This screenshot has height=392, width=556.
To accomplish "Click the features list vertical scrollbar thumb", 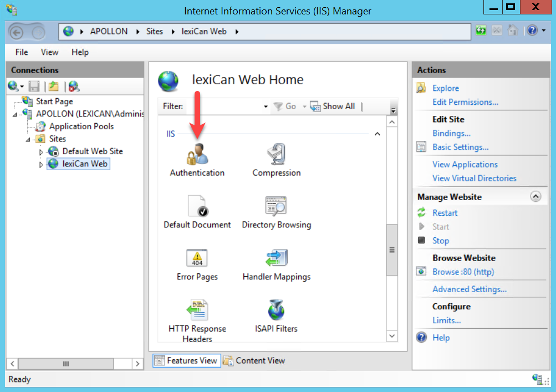I will tap(392, 250).
